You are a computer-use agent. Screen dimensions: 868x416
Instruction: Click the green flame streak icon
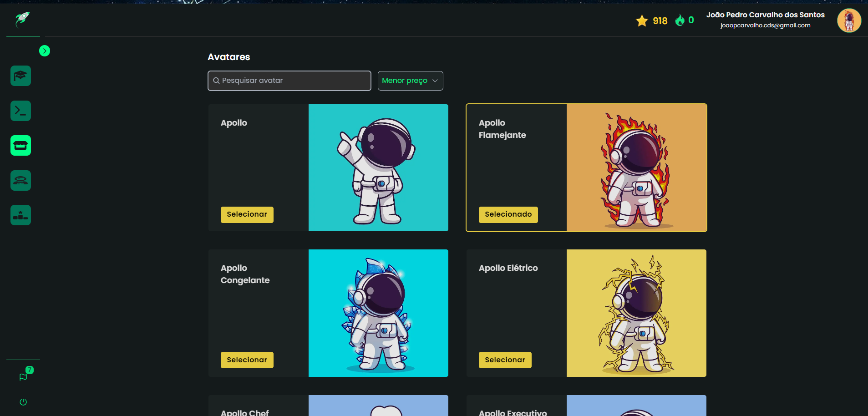click(x=680, y=20)
